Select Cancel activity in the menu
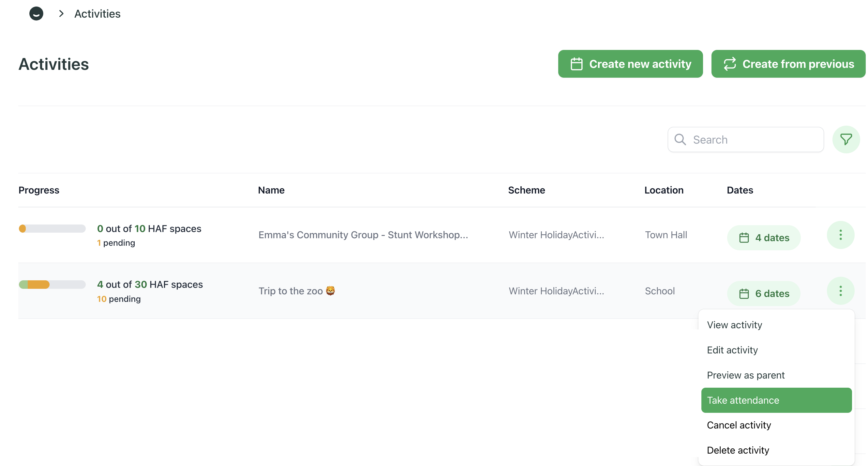868x466 pixels. (x=739, y=425)
